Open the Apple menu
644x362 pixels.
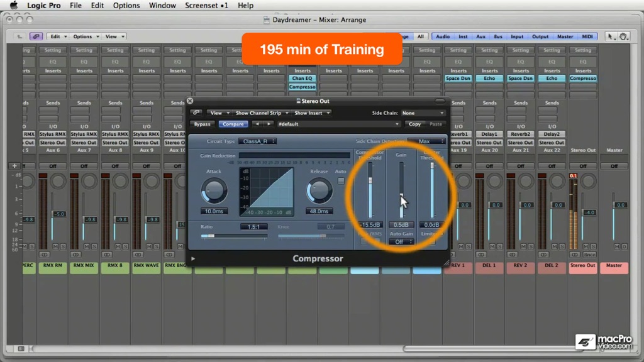[x=14, y=5]
